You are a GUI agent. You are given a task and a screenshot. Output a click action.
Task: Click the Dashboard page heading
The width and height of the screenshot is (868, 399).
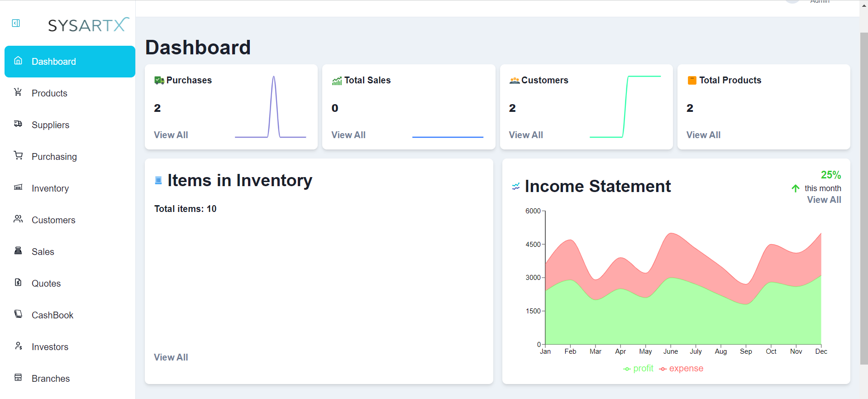tap(198, 48)
